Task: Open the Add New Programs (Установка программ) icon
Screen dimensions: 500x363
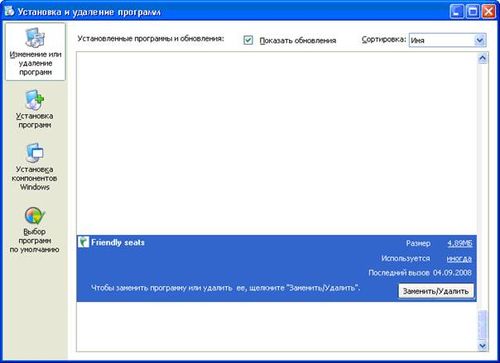Action: 35,99
